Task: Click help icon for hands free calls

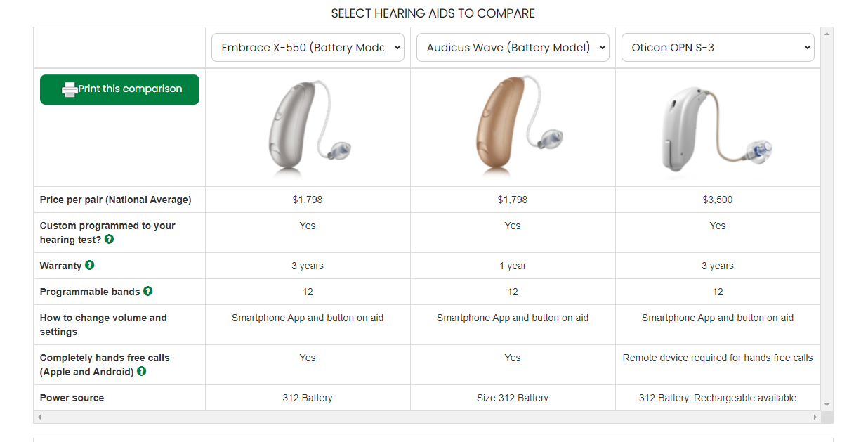Action: click(x=141, y=371)
